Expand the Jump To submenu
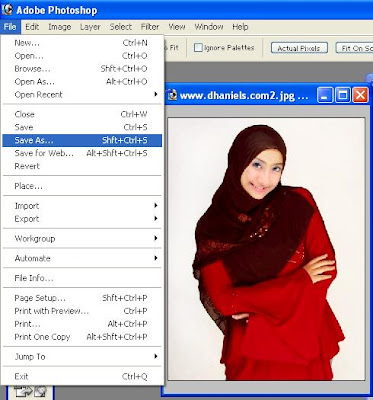The height and width of the screenshot is (400, 373). (x=82, y=357)
